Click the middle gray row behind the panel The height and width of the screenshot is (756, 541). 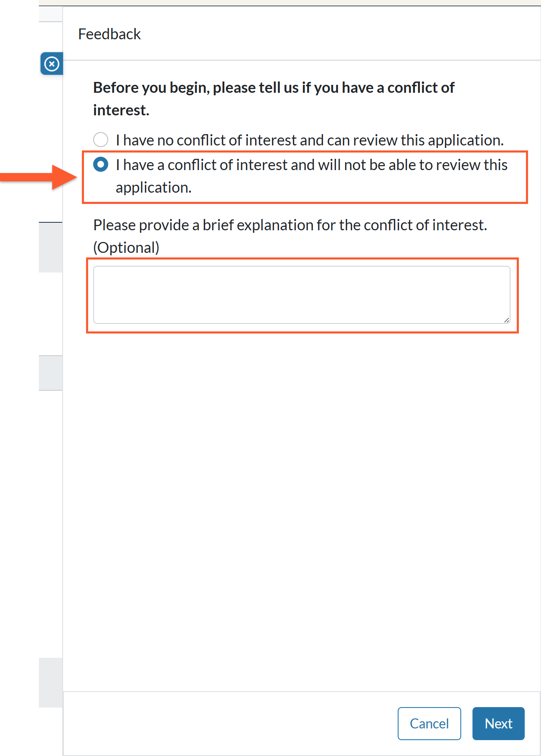coord(51,373)
